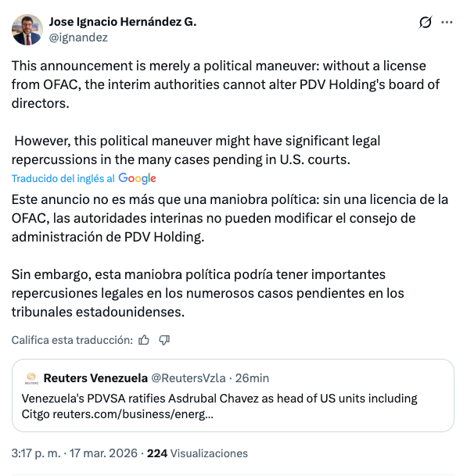Click the 224 Visualizaciones view count

click(197, 453)
